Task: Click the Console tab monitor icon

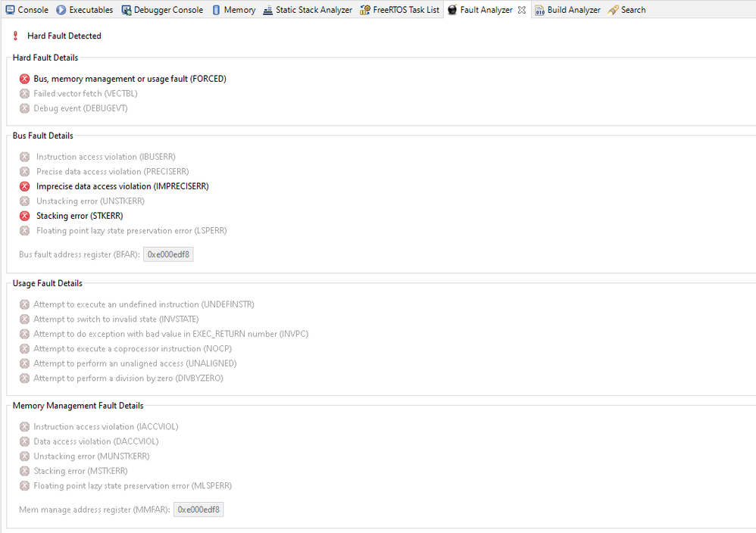Action: pos(10,10)
